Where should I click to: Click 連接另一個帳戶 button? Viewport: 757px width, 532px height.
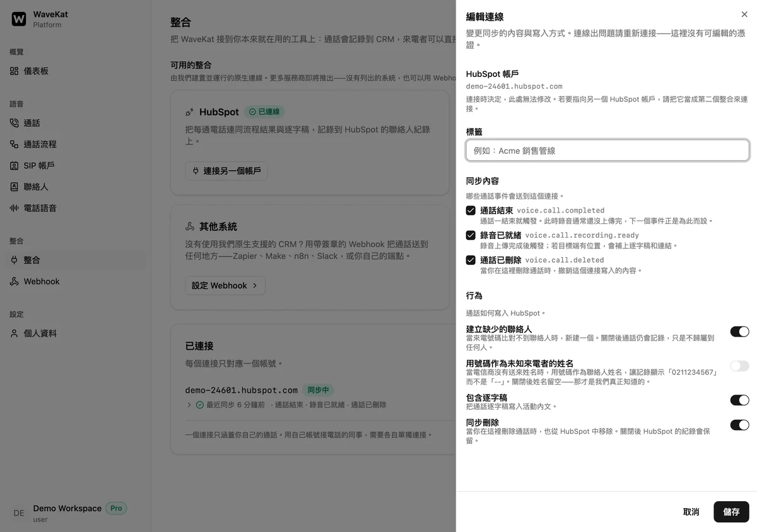(226, 171)
